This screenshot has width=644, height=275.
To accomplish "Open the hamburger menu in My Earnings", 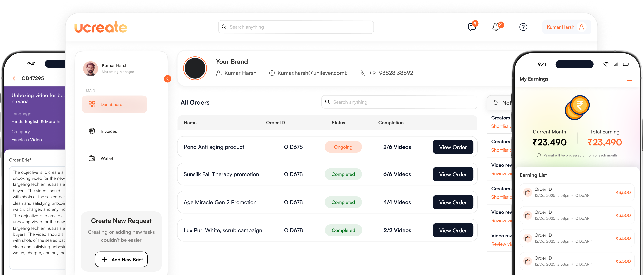I will click(630, 79).
